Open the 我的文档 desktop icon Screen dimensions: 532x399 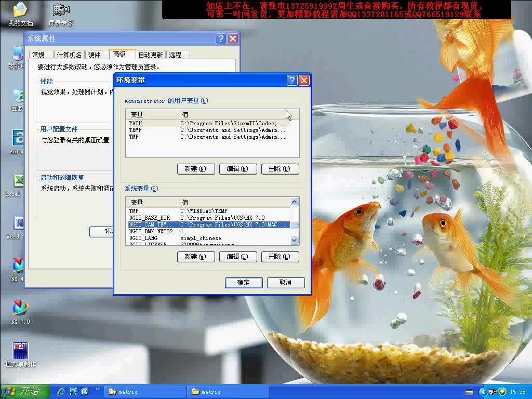(20, 14)
